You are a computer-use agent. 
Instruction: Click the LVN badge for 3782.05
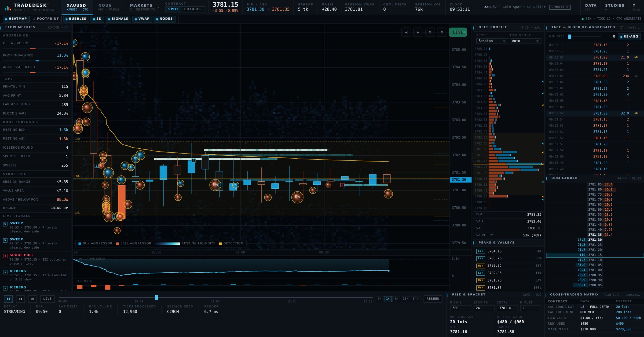480,273
